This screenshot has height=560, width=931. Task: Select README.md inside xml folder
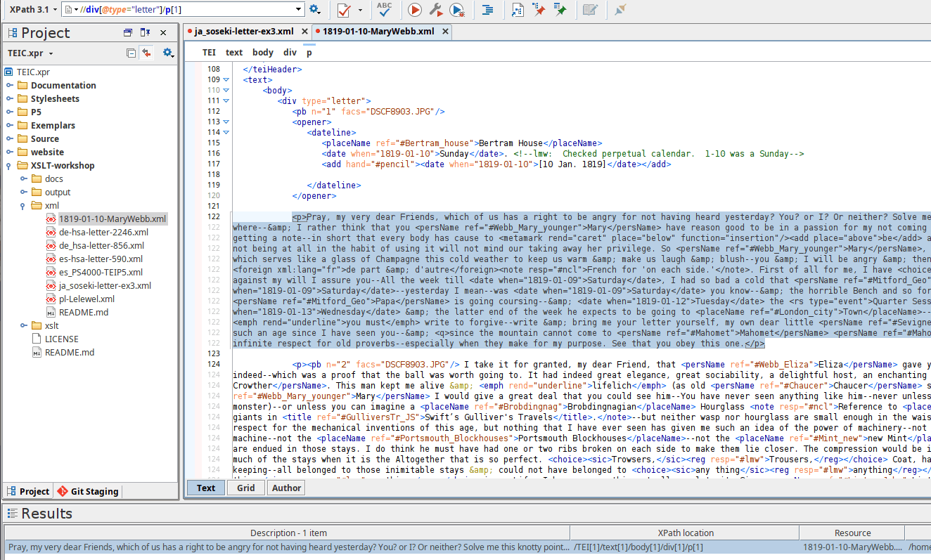pos(83,313)
